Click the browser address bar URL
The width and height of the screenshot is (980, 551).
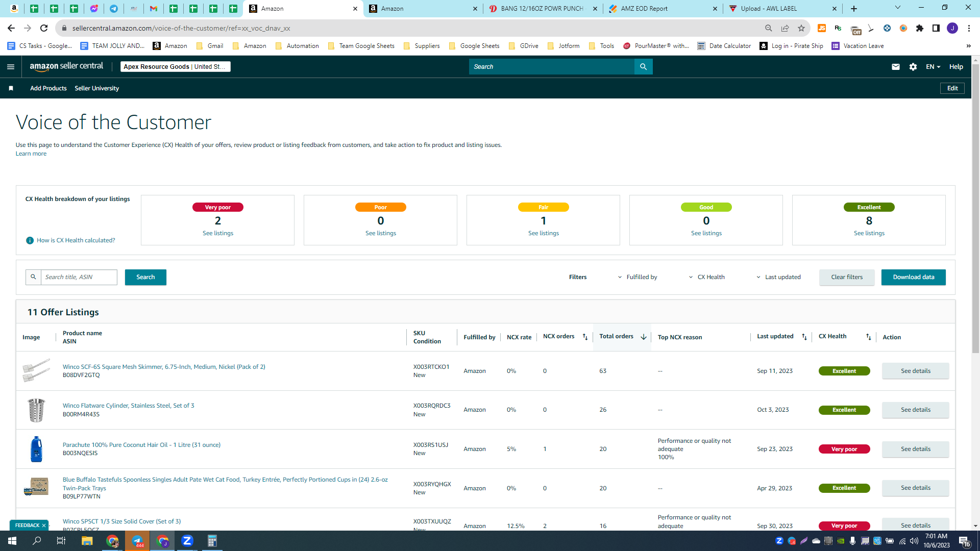point(181,28)
